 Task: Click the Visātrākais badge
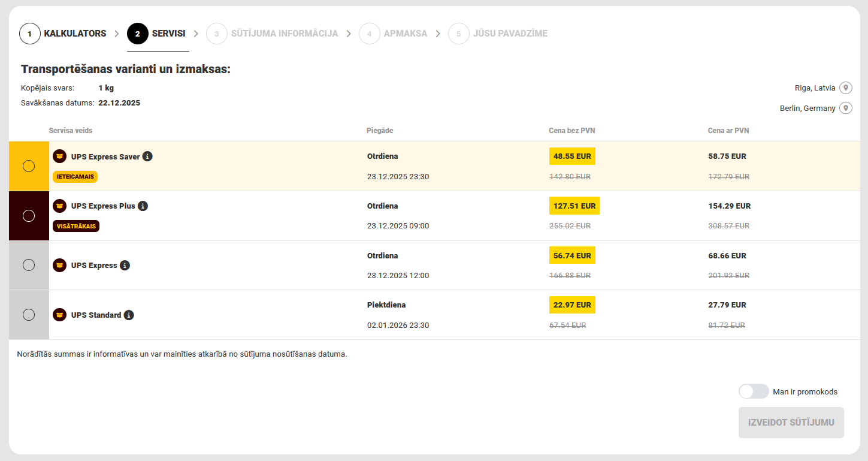click(x=75, y=226)
